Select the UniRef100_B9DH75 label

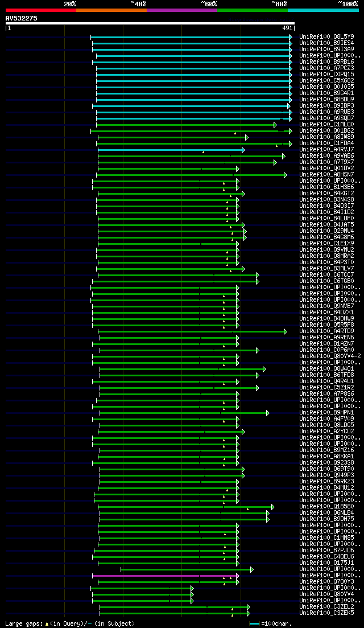click(326, 519)
